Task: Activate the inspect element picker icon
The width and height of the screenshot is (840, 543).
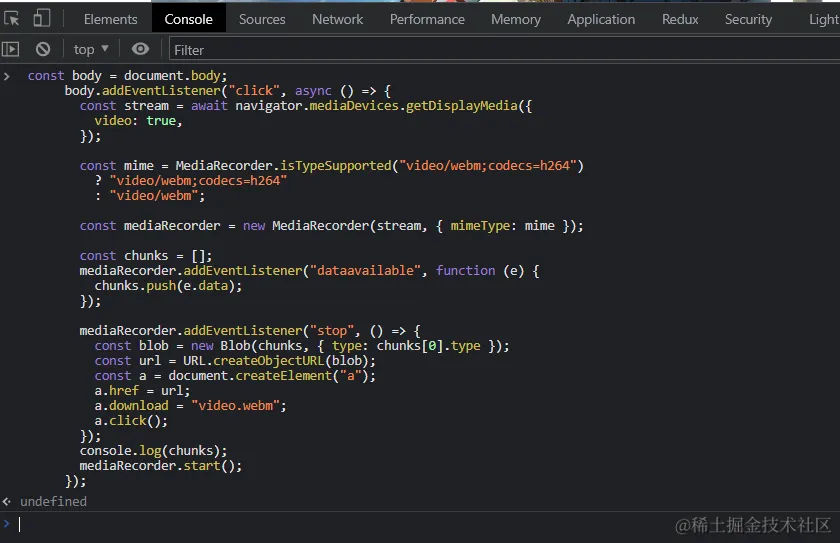Action: (12, 19)
